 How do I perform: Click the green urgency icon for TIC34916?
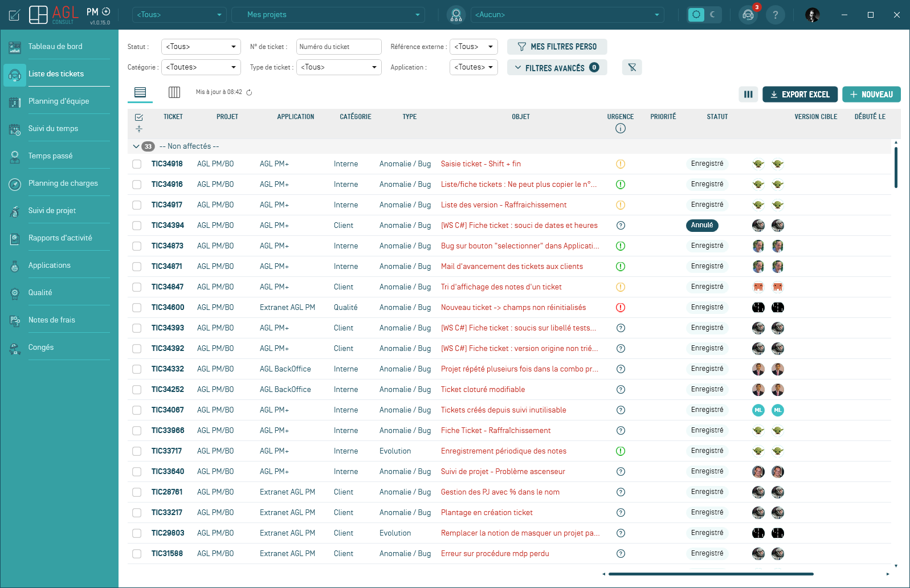tap(621, 185)
